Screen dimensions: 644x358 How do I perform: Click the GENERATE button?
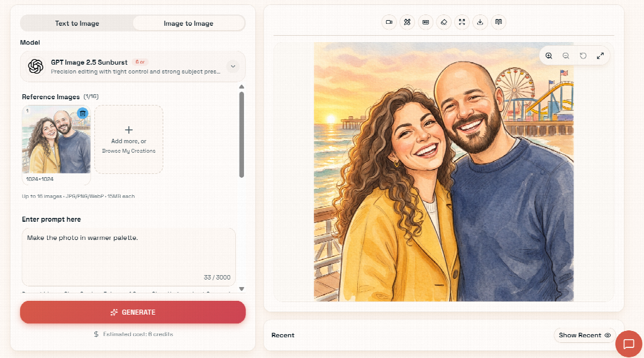tap(133, 312)
